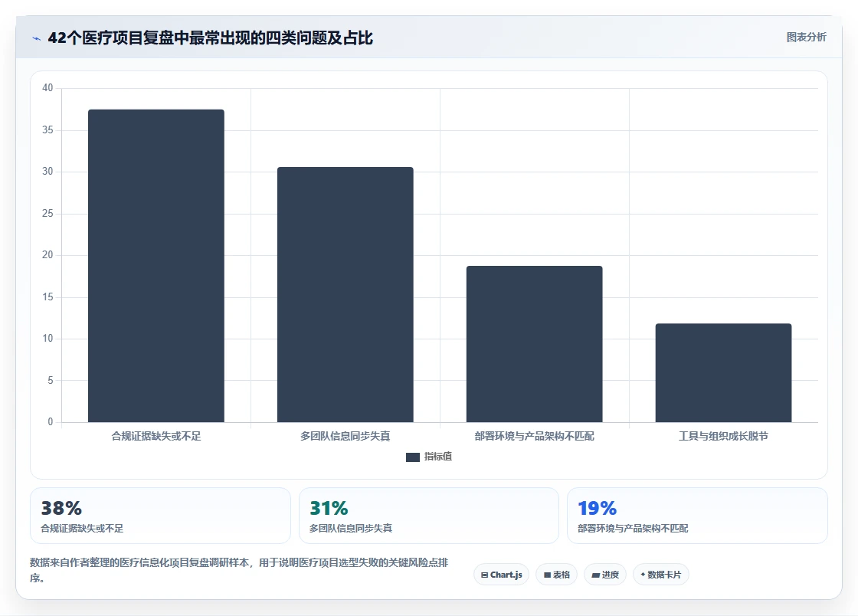Click the y-axis value 5

pyautogui.click(x=51, y=380)
